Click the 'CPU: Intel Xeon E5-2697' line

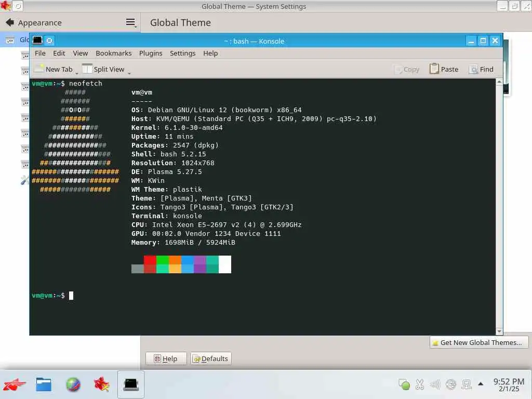pos(217,224)
